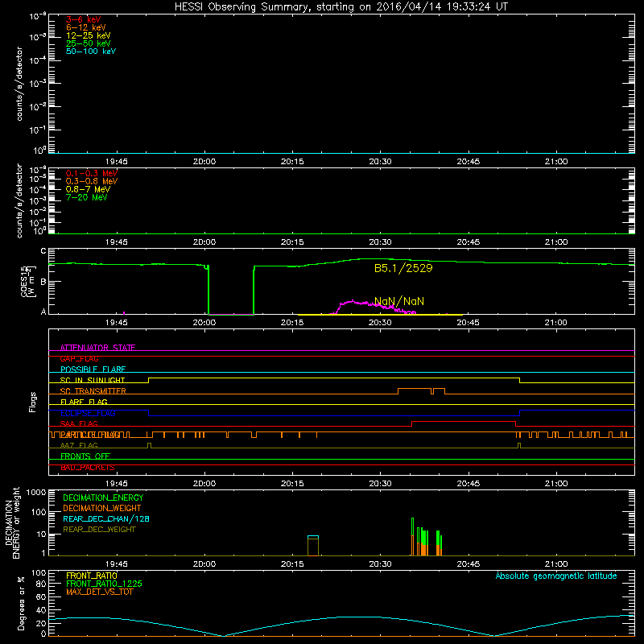Click the SC_IN_SUNLIGHT flag label
The width and height of the screenshot is (644, 644).
point(93,380)
